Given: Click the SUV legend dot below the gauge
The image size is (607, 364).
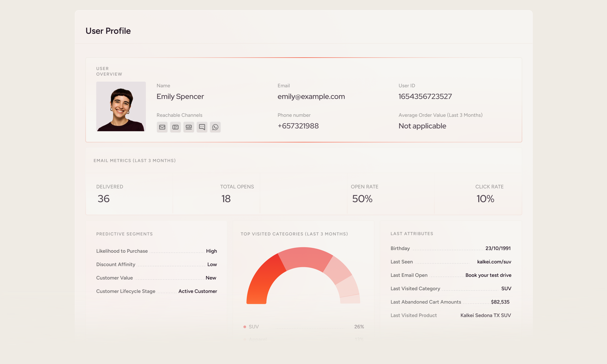Looking at the screenshot, I should click(244, 326).
